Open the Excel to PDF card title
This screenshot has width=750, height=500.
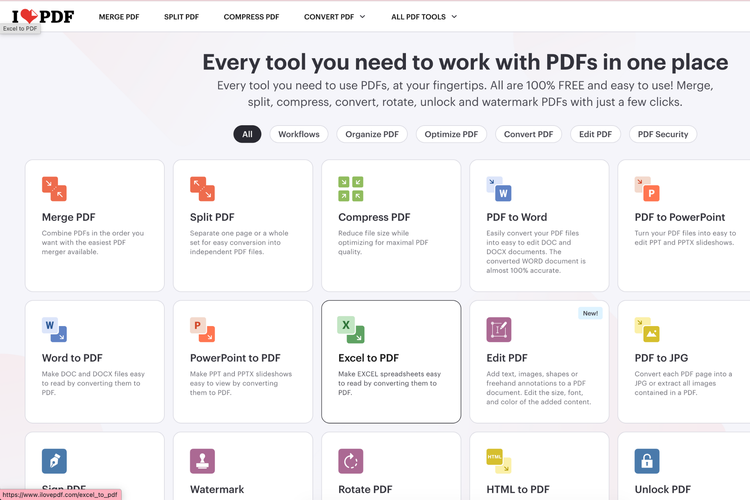point(368,358)
